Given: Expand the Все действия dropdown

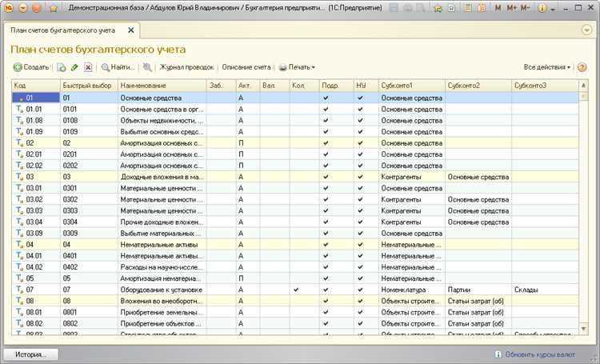Looking at the screenshot, I should pos(547,67).
